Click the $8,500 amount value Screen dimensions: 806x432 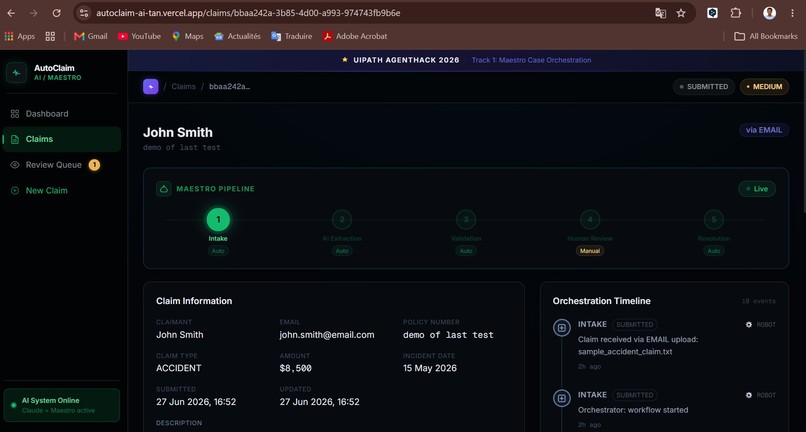[x=296, y=368]
